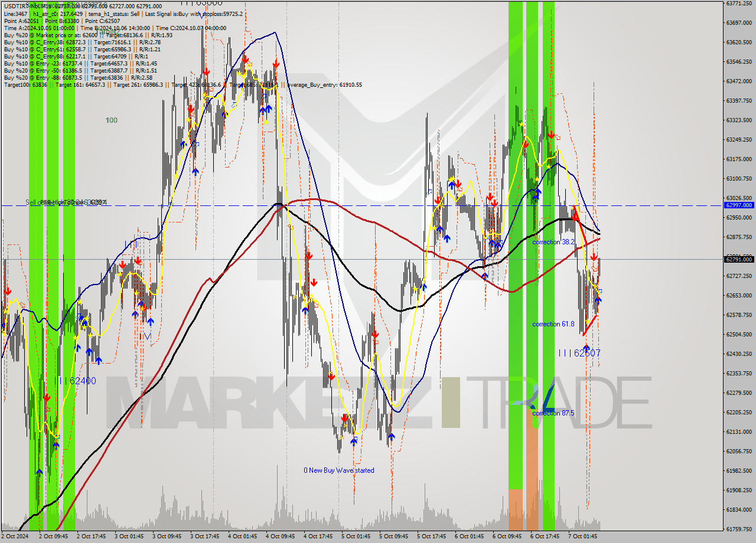Click the 'Target100: 63836' text
Viewport: 756px width, 543px height.
pos(25,85)
